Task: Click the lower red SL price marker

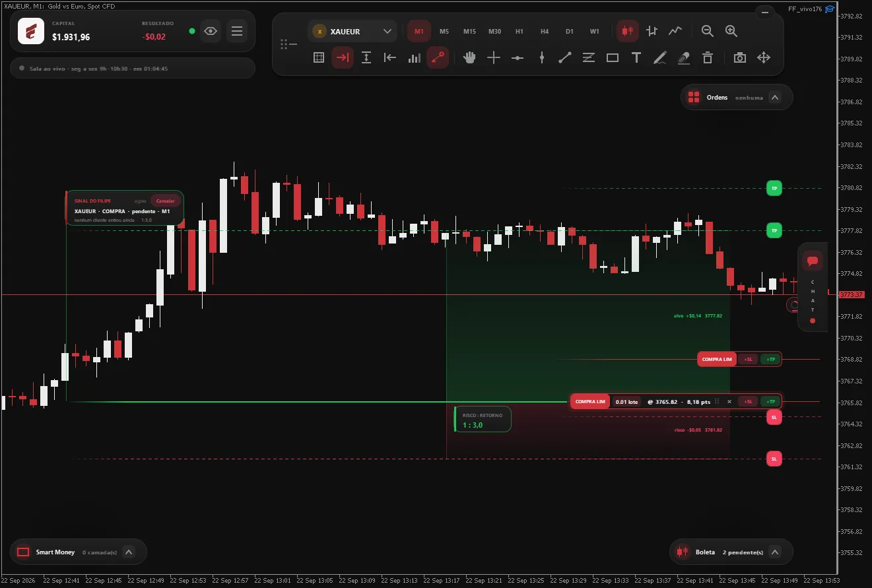Action: pos(774,459)
